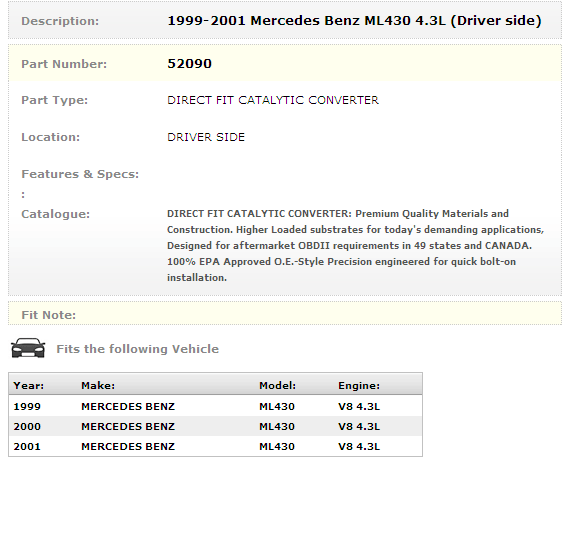
Task: Click ML430 in the 1999 row
Action: (277, 406)
